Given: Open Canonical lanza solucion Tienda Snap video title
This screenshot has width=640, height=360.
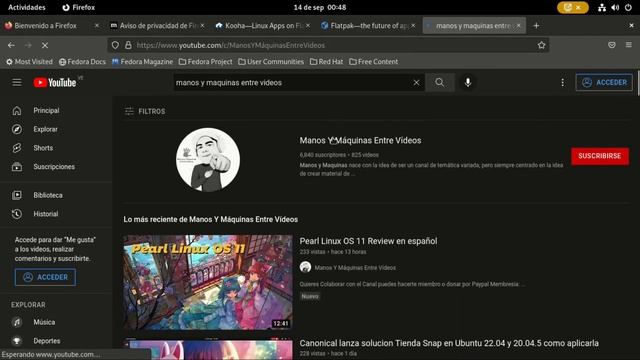Looking at the screenshot, I should (449, 343).
